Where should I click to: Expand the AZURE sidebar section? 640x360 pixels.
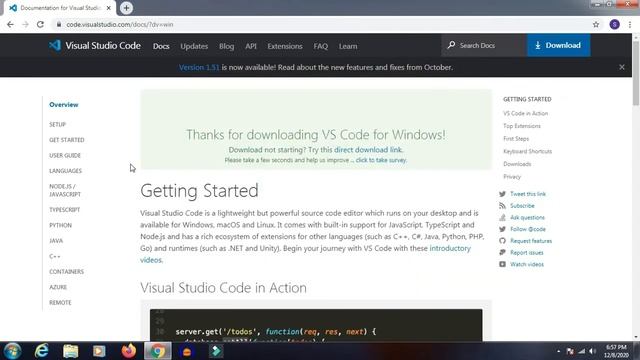pyautogui.click(x=58, y=287)
